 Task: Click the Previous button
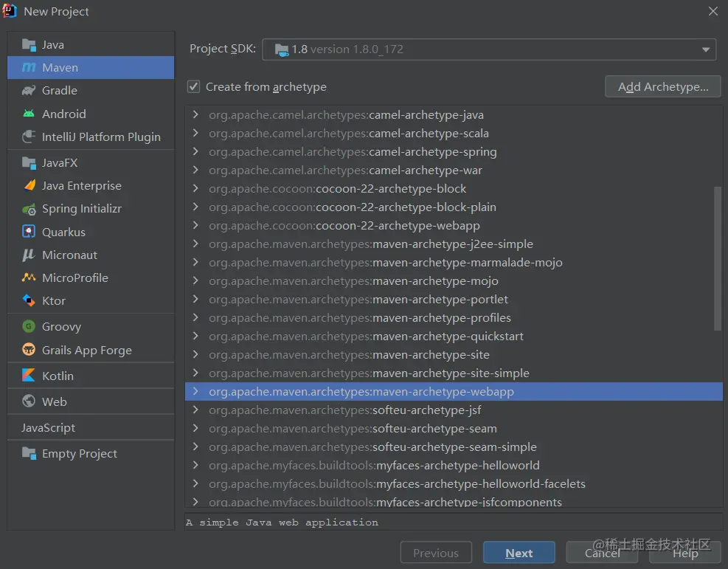(x=436, y=553)
